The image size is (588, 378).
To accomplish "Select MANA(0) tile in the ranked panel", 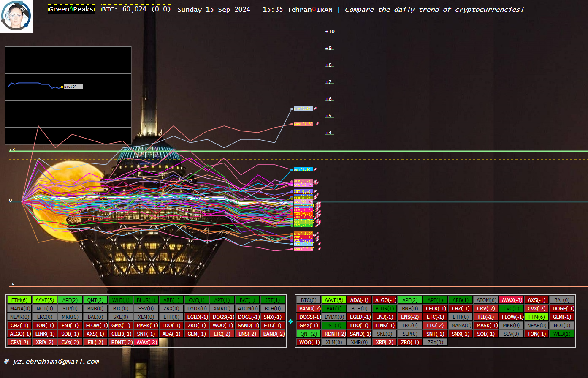I will pos(19,309).
